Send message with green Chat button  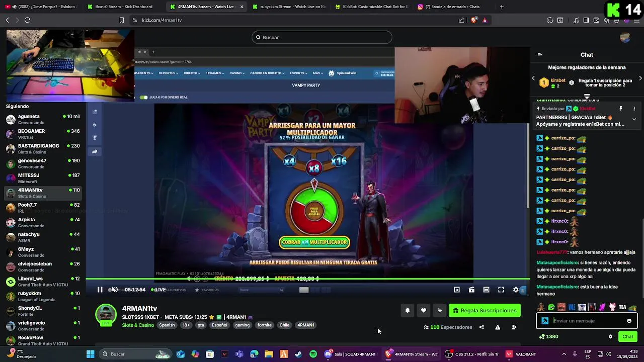tap(628, 337)
